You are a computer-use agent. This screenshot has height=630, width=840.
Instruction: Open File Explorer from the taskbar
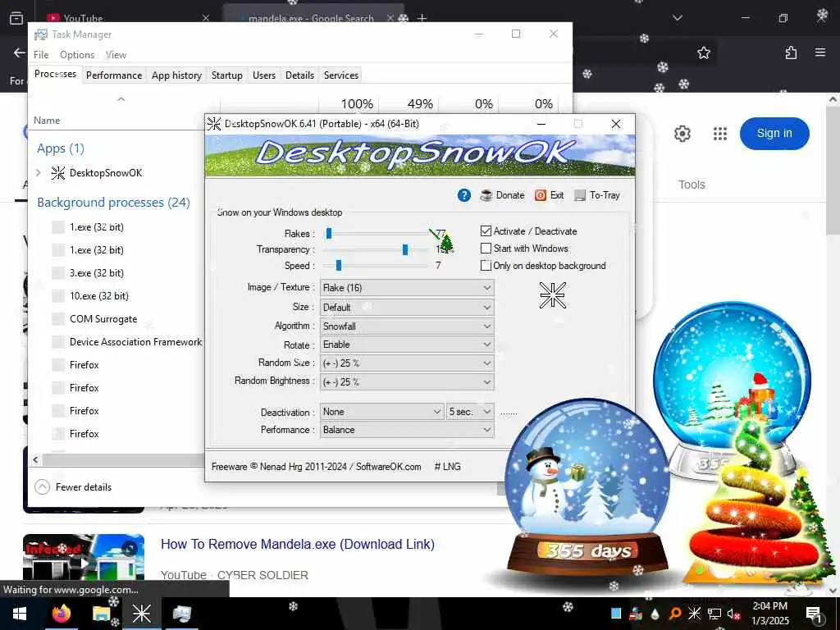[x=101, y=614]
